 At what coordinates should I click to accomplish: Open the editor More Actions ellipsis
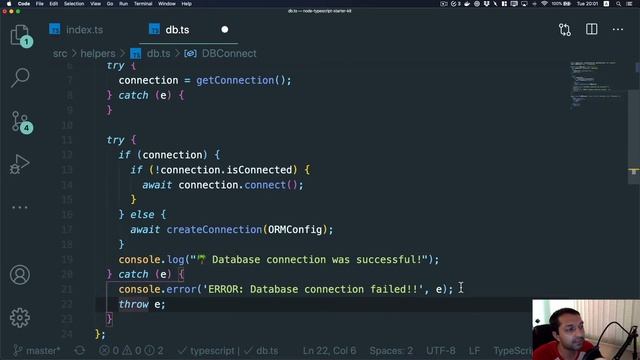[618, 29]
